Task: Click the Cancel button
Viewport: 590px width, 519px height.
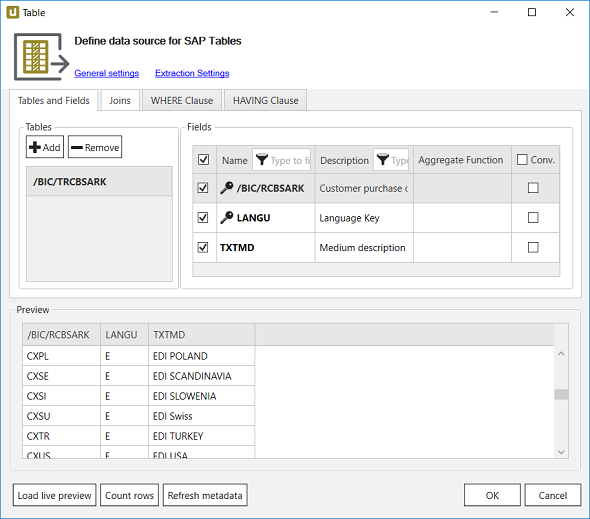Action: coord(553,495)
